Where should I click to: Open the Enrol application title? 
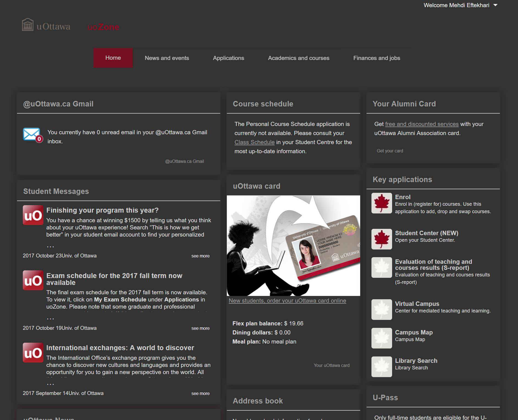coord(403,197)
